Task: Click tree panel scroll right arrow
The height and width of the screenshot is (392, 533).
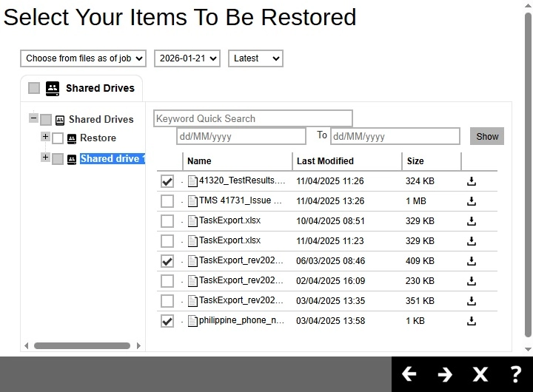Action: pos(138,346)
